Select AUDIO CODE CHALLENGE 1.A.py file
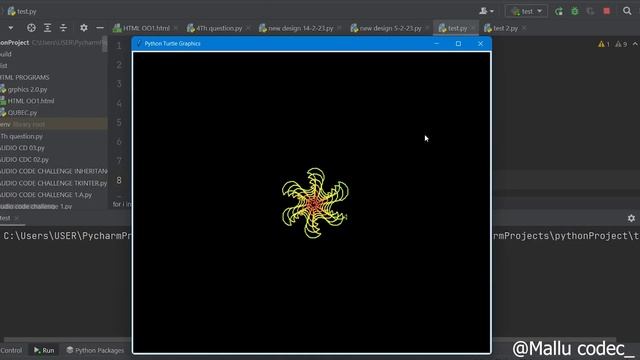Viewport: 640px width, 360px height. 46,195
